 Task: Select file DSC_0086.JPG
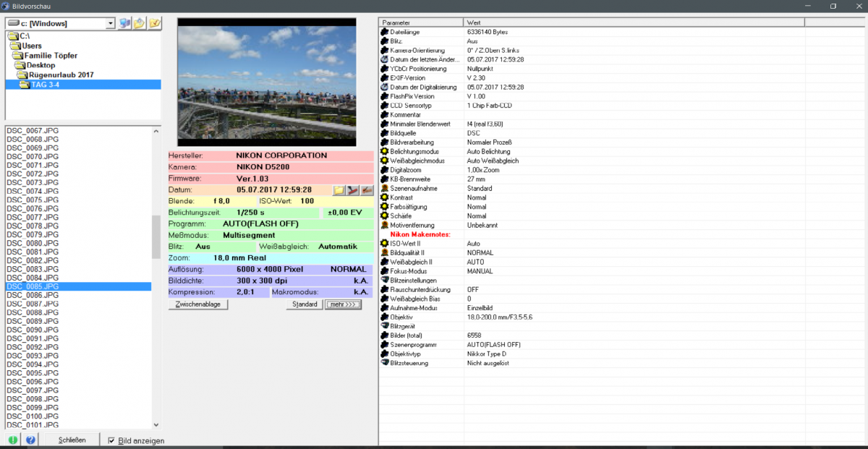pos(33,295)
